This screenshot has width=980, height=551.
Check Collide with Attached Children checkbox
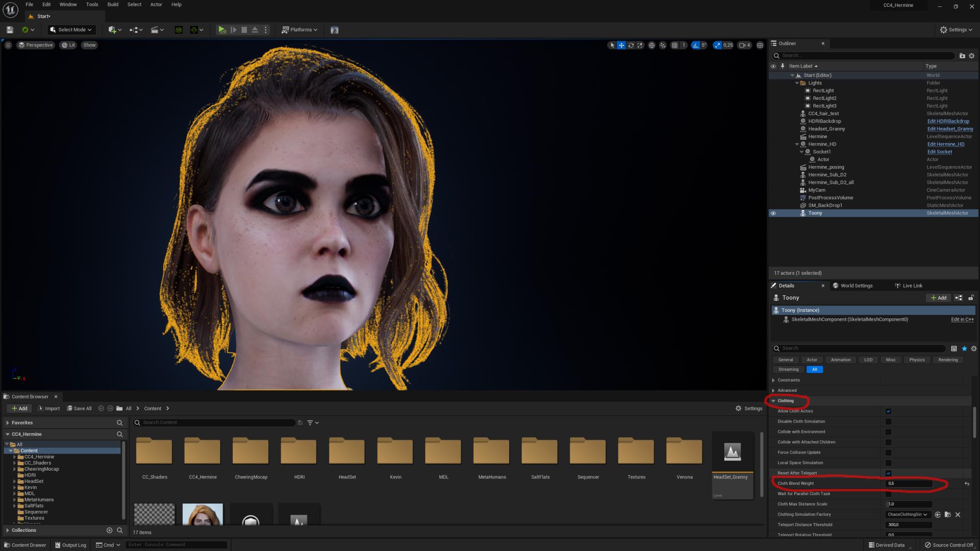(x=888, y=442)
